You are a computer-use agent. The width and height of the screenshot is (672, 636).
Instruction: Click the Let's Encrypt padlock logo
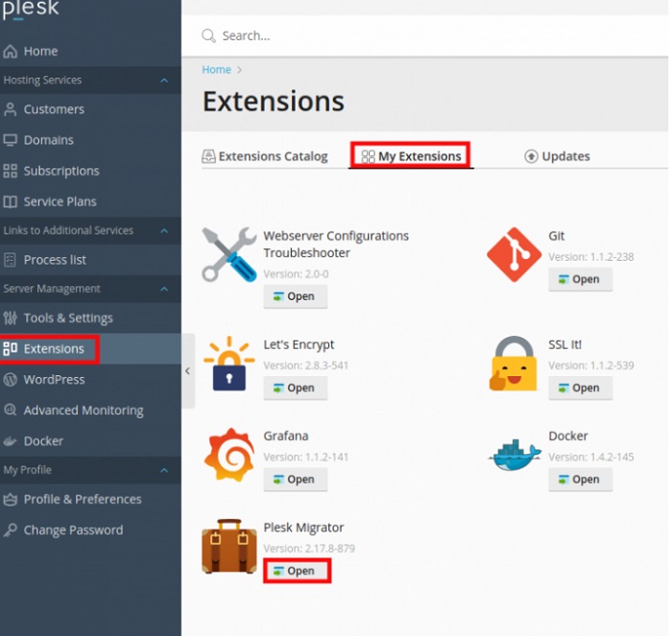pyautogui.click(x=229, y=364)
